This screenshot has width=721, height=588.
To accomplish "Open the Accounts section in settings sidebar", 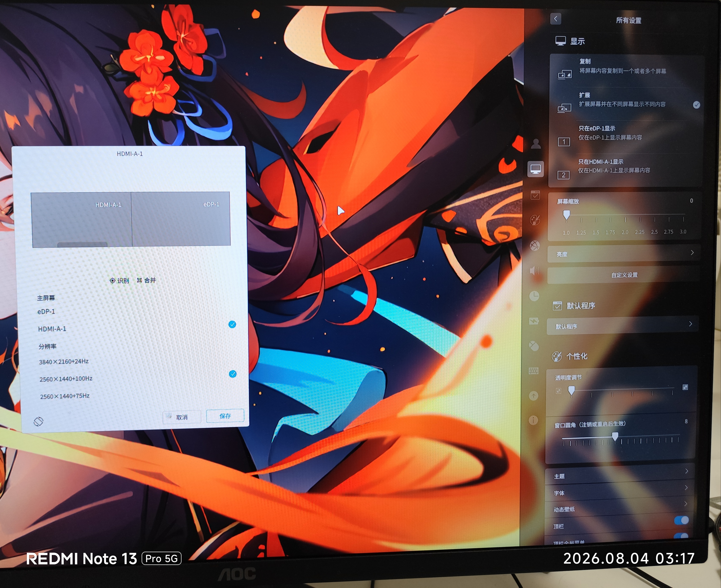I will (x=536, y=144).
